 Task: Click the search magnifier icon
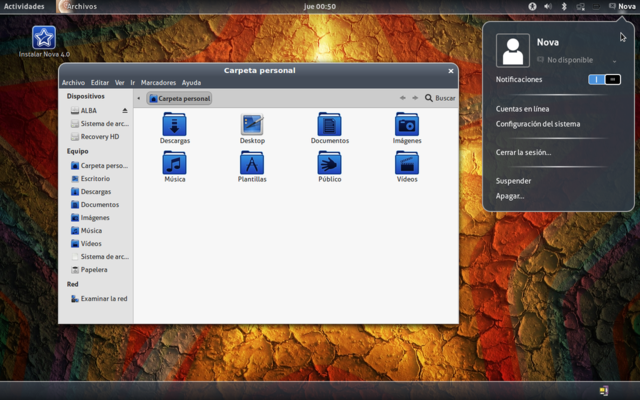tap(429, 98)
